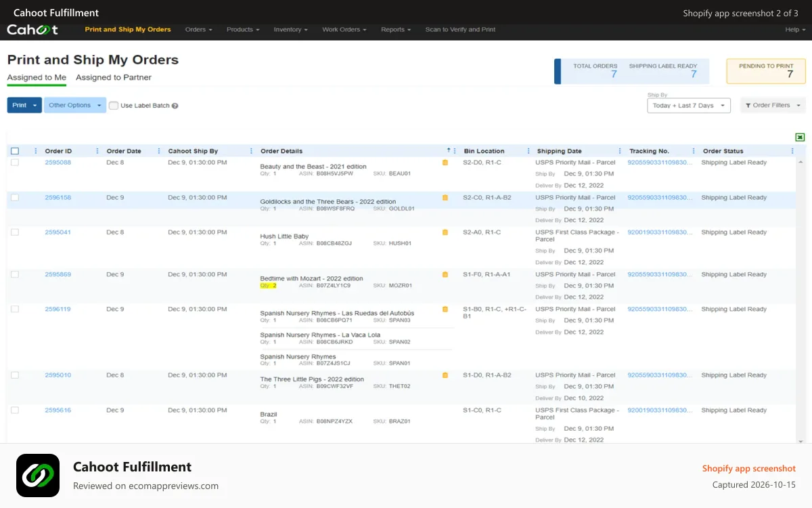Open the Ship By date range dropdown
The image size is (812, 508).
(x=689, y=106)
